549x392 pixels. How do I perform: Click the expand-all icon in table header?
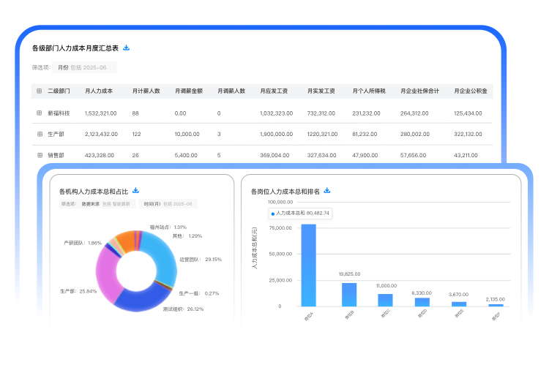click(x=40, y=91)
